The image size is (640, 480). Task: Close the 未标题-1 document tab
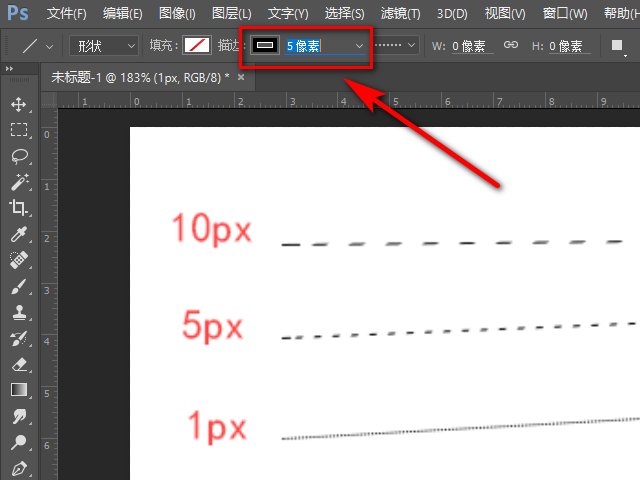click(x=241, y=77)
